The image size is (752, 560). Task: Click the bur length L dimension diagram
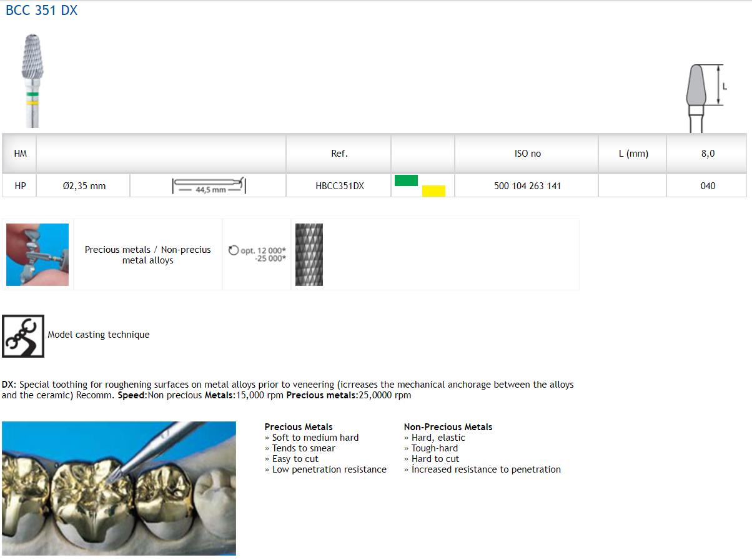[704, 96]
